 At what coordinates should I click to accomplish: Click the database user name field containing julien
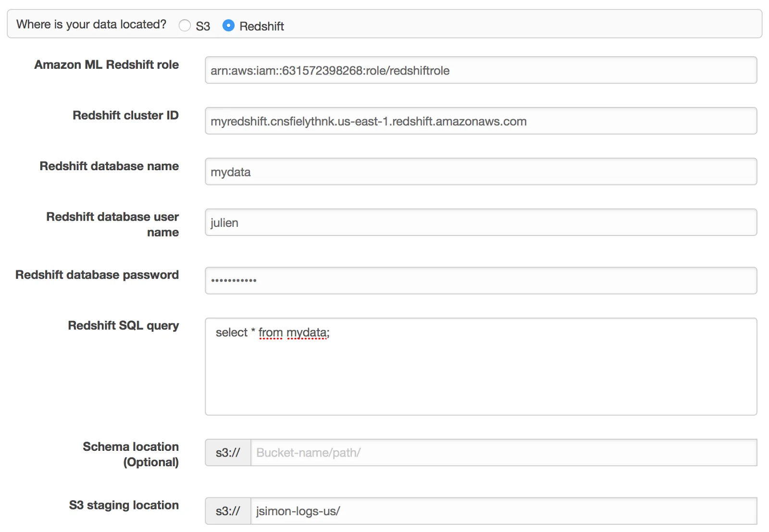tap(481, 222)
